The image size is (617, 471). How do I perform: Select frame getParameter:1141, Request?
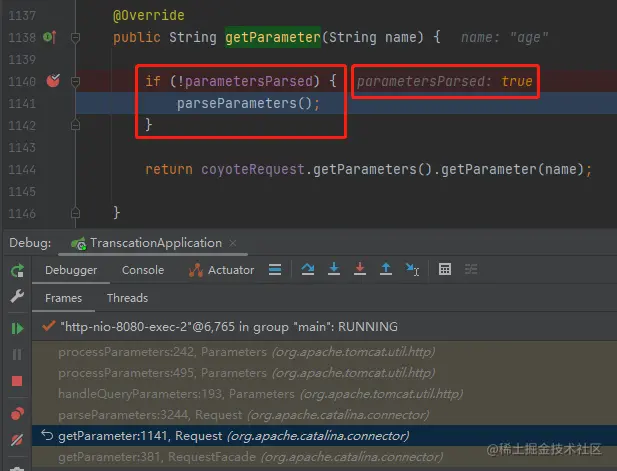click(x=323, y=436)
